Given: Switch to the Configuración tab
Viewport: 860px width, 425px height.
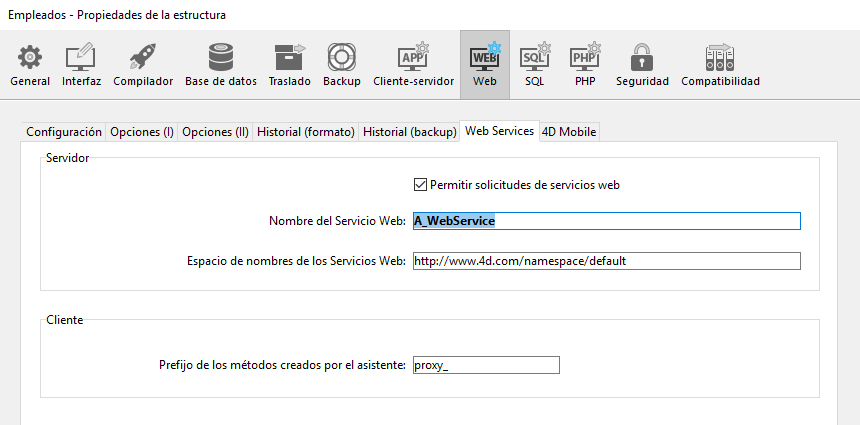Looking at the screenshot, I should [64, 132].
